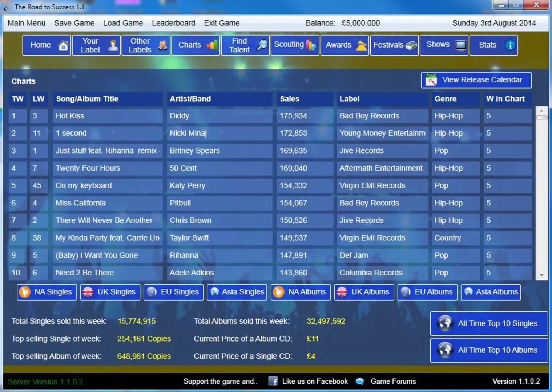Open the Home screen with house icon
Screen dimensions: 552x392
coord(47,45)
